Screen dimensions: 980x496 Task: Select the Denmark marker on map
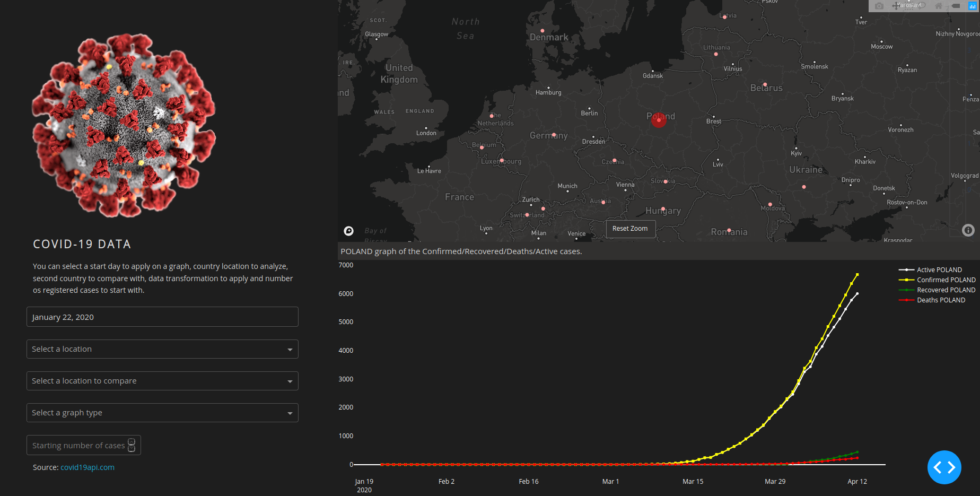click(x=542, y=31)
